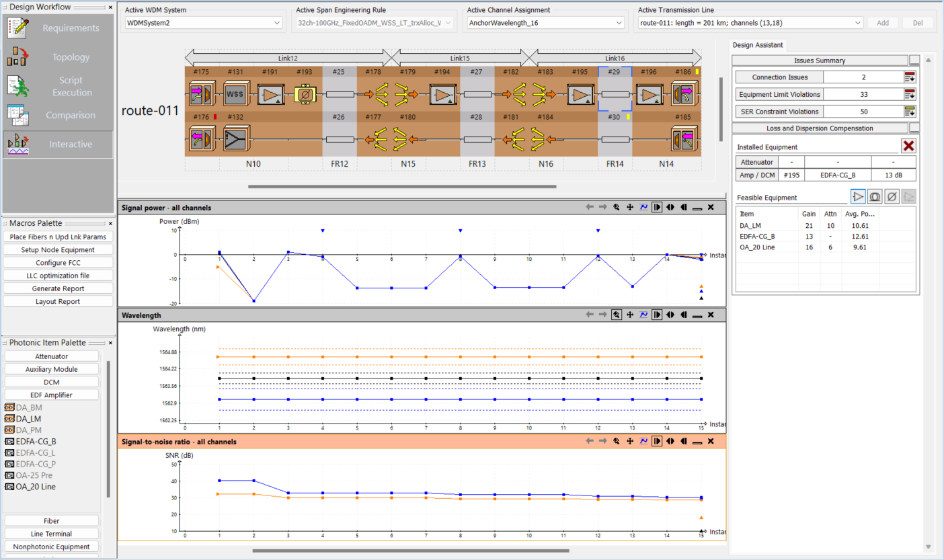Toggle fiber coil filter in Feasible Equipment

(875, 197)
